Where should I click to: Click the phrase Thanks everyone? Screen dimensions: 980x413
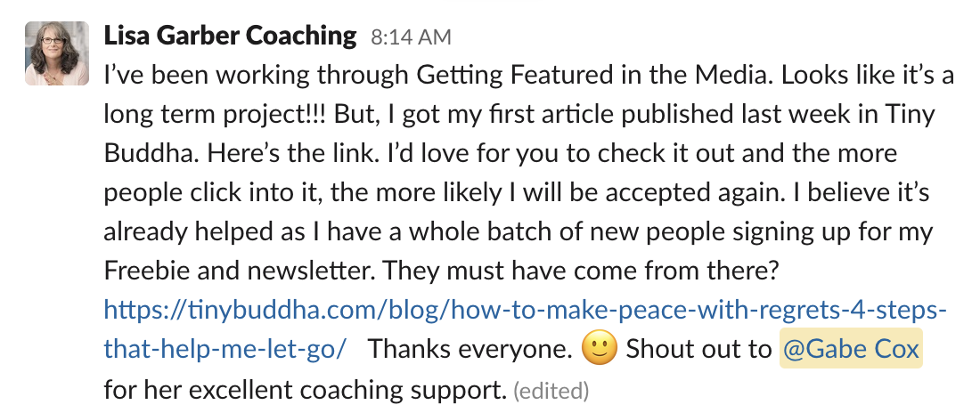(470, 349)
